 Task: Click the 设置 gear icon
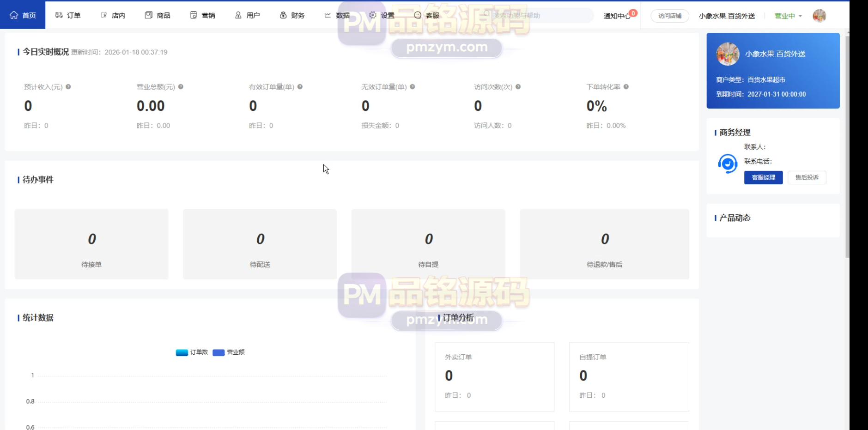(373, 15)
